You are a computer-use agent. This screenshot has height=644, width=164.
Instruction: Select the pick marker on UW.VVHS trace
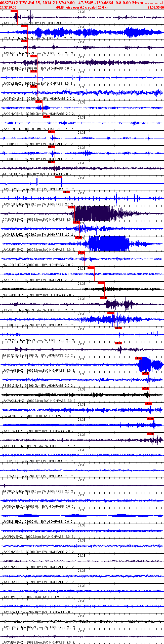(x=138, y=358)
